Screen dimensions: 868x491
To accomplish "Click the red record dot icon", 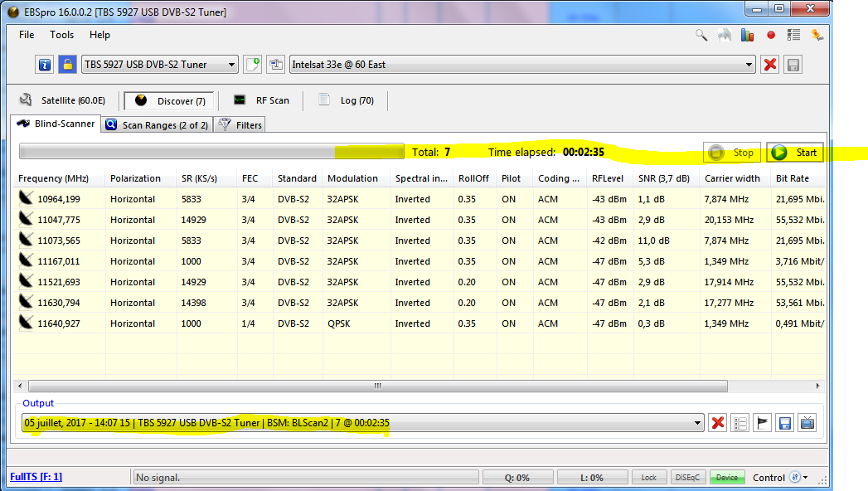I will (771, 35).
